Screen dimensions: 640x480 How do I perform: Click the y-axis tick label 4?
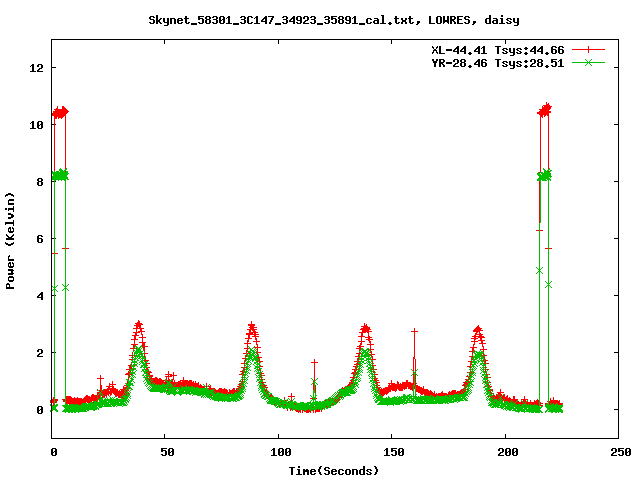[x=40, y=296]
